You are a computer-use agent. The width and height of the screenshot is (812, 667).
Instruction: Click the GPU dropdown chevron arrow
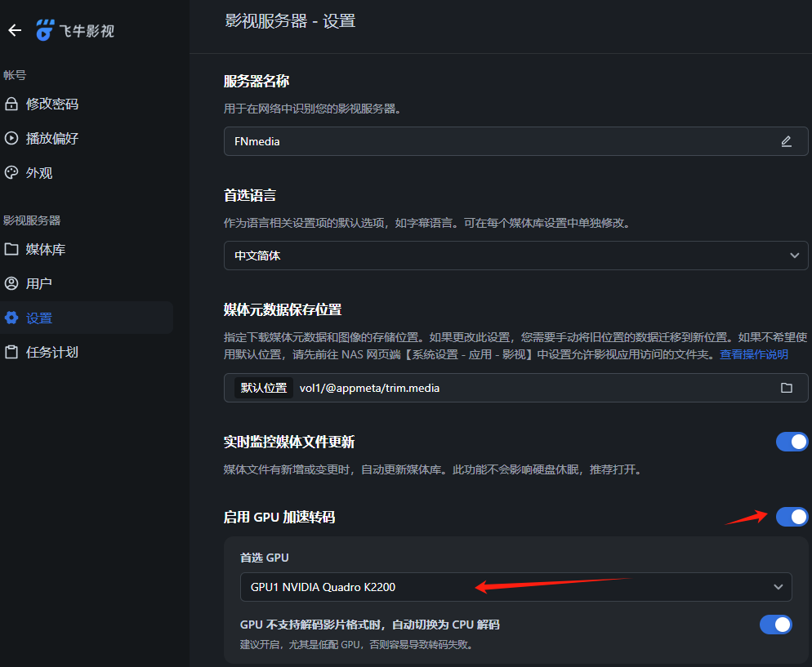point(778,587)
